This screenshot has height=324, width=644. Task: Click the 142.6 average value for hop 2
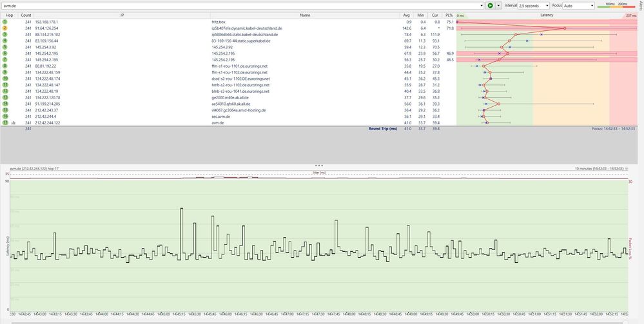point(407,28)
